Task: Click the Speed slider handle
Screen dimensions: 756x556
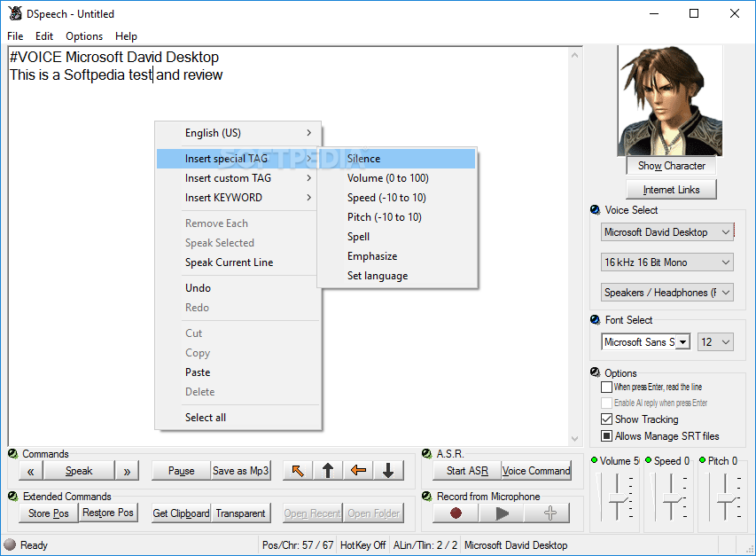Action: click(x=671, y=499)
